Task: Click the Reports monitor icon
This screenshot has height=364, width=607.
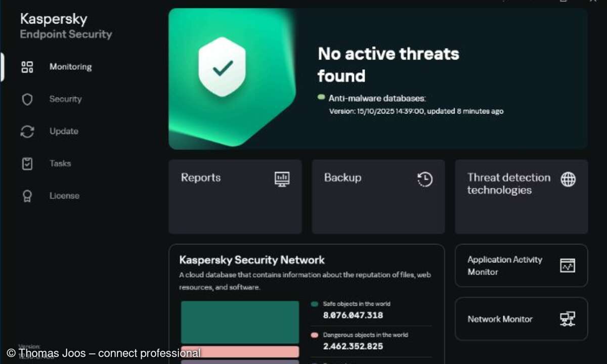Action: point(281,178)
